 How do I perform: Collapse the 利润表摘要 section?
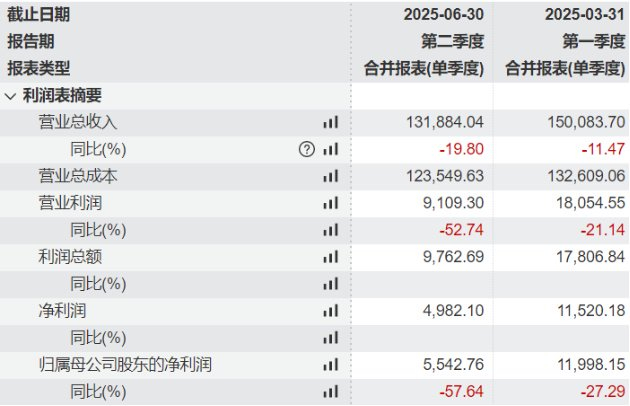click(10, 96)
